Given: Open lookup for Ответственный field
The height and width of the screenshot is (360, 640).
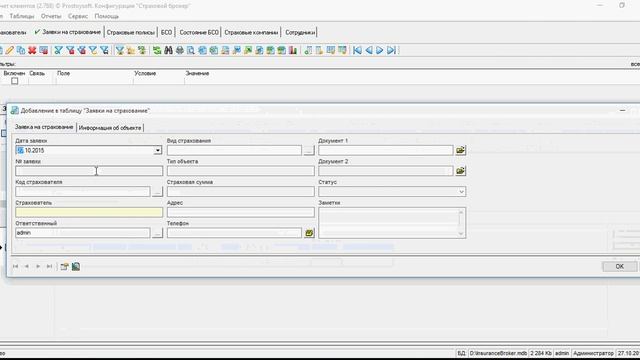Looking at the screenshot, I should [158, 233].
